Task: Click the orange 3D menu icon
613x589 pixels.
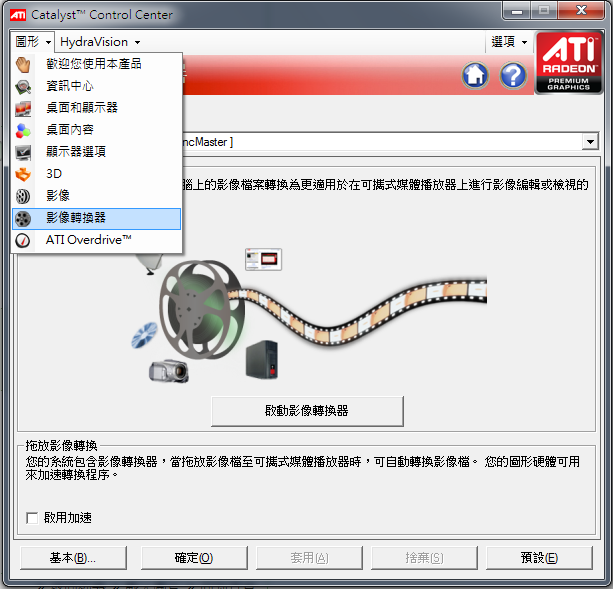Action: [23, 174]
